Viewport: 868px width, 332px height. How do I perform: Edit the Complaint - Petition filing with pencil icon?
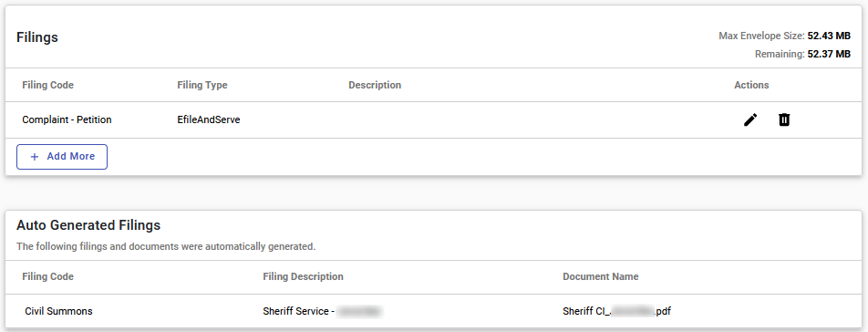tap(750, 119)
